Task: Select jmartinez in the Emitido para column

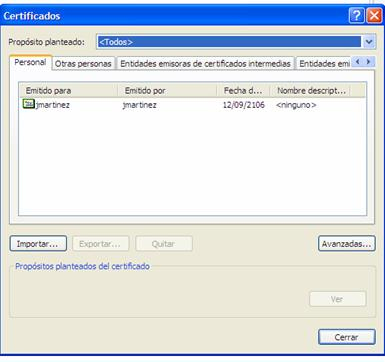Action: pyautogui.click(x=53, y=105)
